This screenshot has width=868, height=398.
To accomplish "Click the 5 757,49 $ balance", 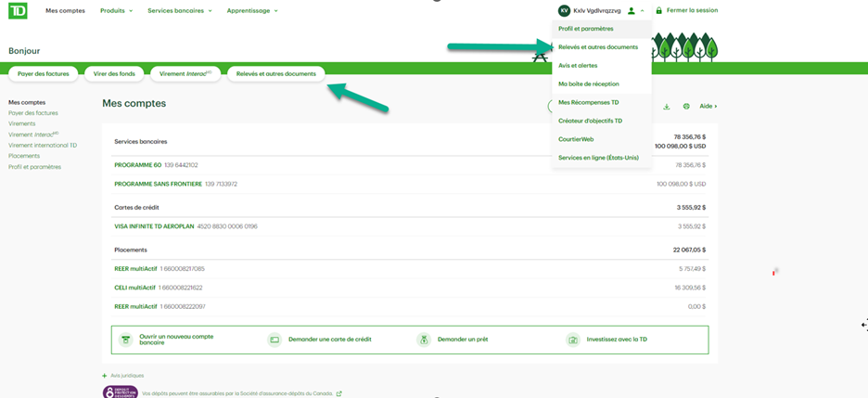I will pos(693,268).
